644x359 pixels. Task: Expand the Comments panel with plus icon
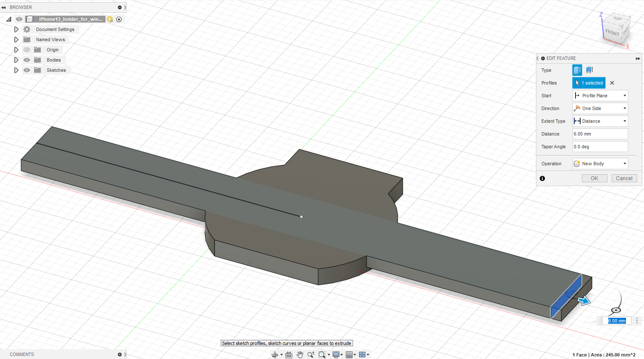coord(120,354)
